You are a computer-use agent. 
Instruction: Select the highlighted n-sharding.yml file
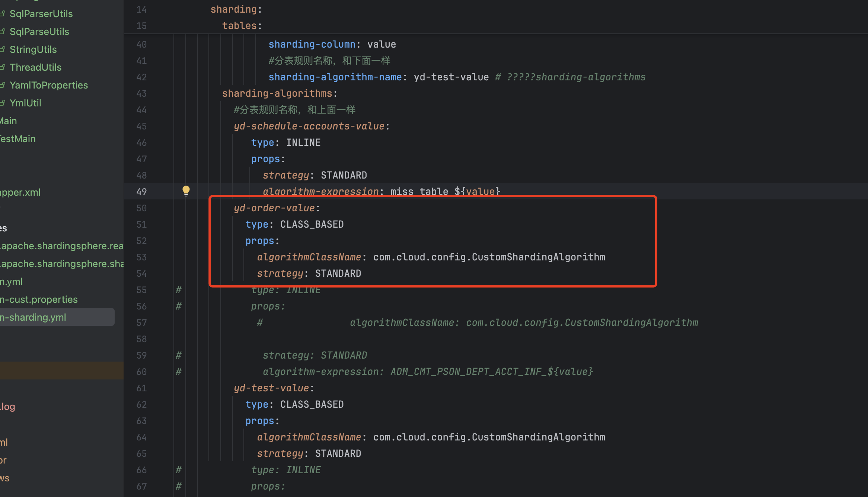[33, 317]
